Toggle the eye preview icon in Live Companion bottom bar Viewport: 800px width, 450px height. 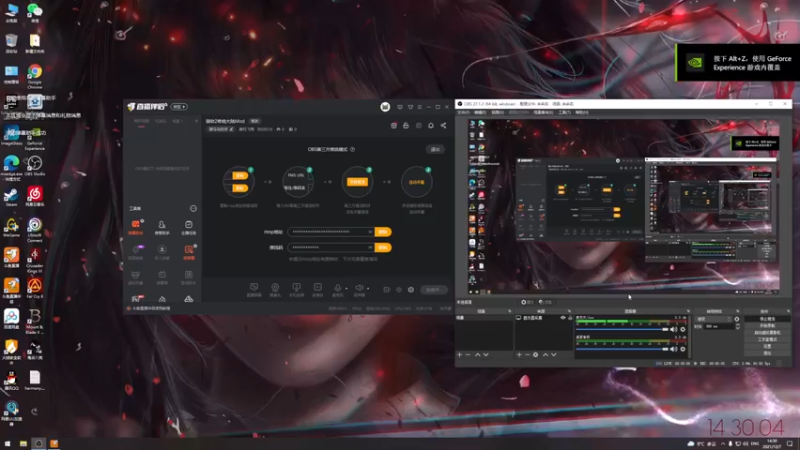point(399,290)
